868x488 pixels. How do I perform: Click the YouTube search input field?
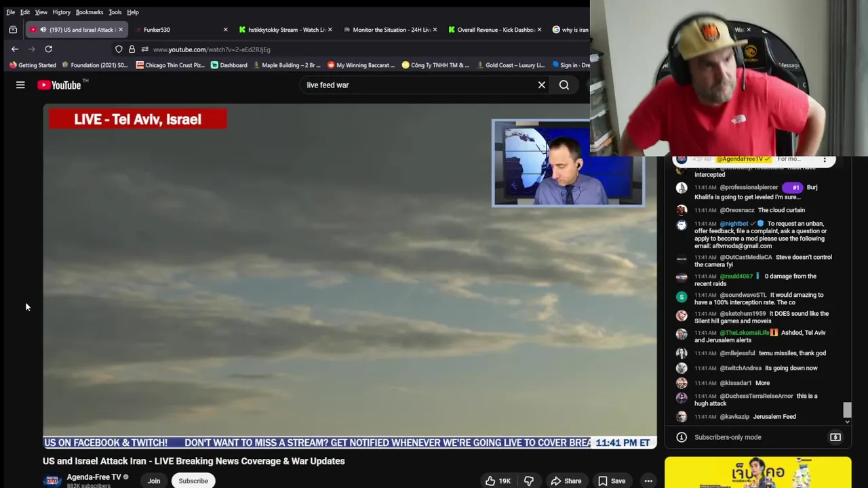click(x=417, y=85)
